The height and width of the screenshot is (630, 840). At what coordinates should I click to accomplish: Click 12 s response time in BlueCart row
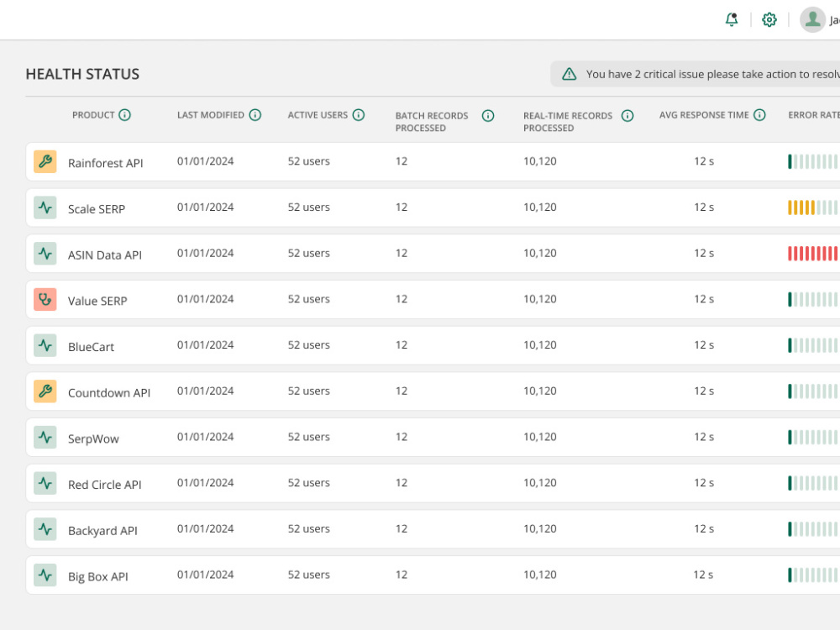point(704,345)
